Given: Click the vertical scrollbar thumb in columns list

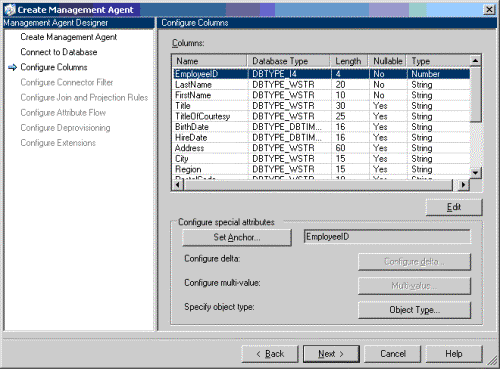Looking at the screenshot, I should pos(475,94).
